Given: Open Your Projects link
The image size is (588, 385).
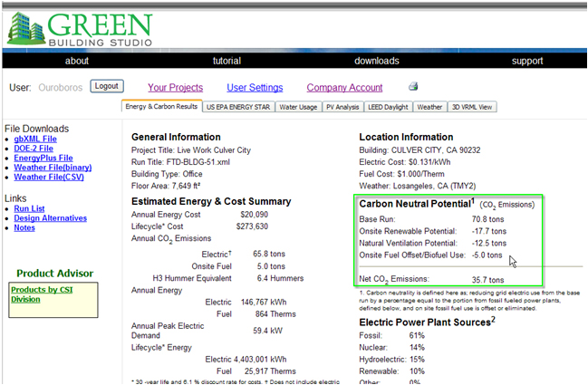Looking at the screenshot, I should [x=175, y=88].
